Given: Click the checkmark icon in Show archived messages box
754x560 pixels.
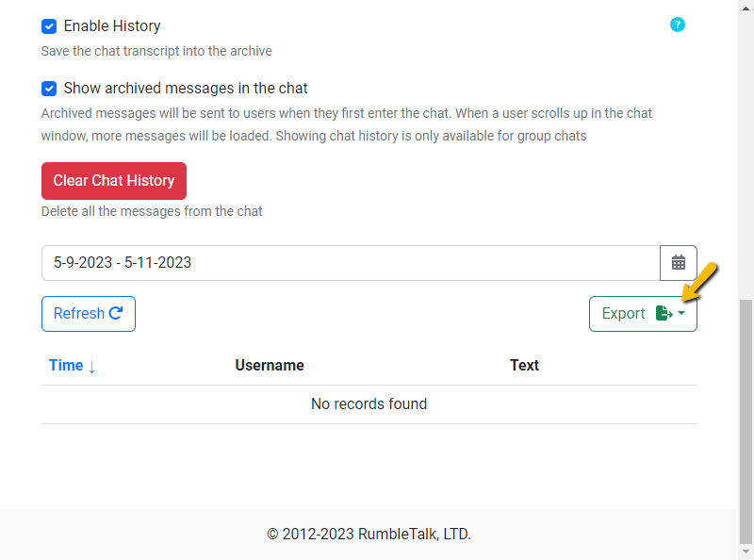Looking at the screenshot, I should click(x=49, y=89).
